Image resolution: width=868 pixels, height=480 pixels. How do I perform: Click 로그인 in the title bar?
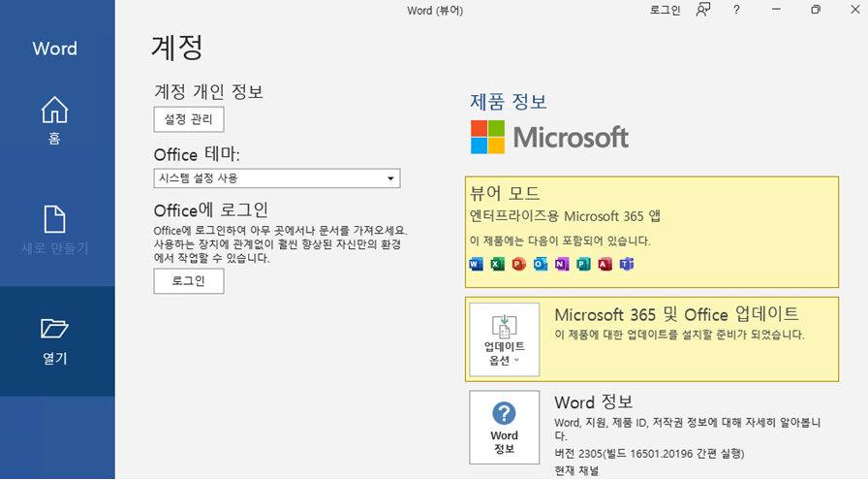pos(665,10)
